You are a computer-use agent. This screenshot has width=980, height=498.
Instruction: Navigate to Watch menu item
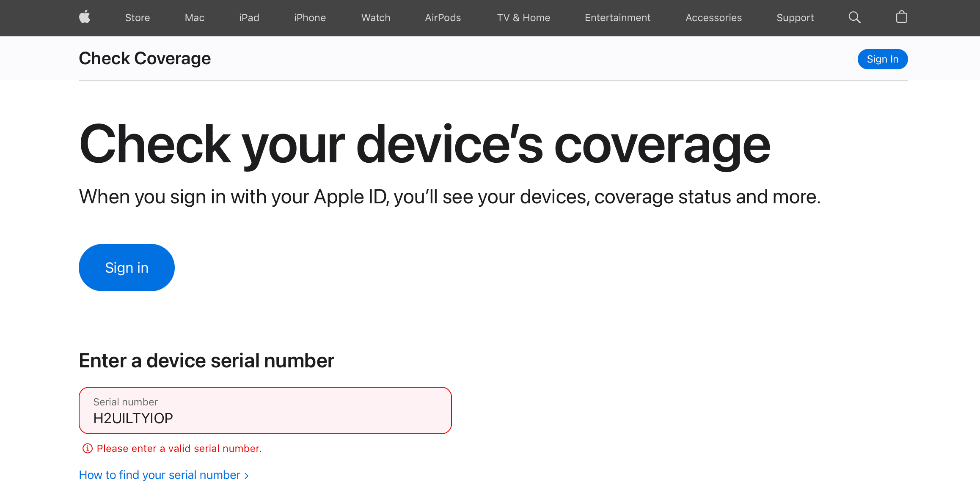click(x=376, y=17)
